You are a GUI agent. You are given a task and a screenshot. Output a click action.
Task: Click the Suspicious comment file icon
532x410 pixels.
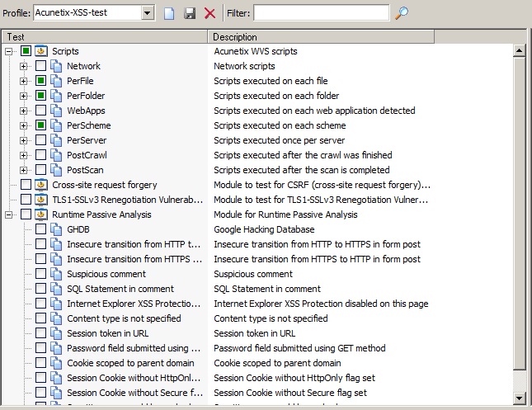pyautogui.click(x=56, y=274)
